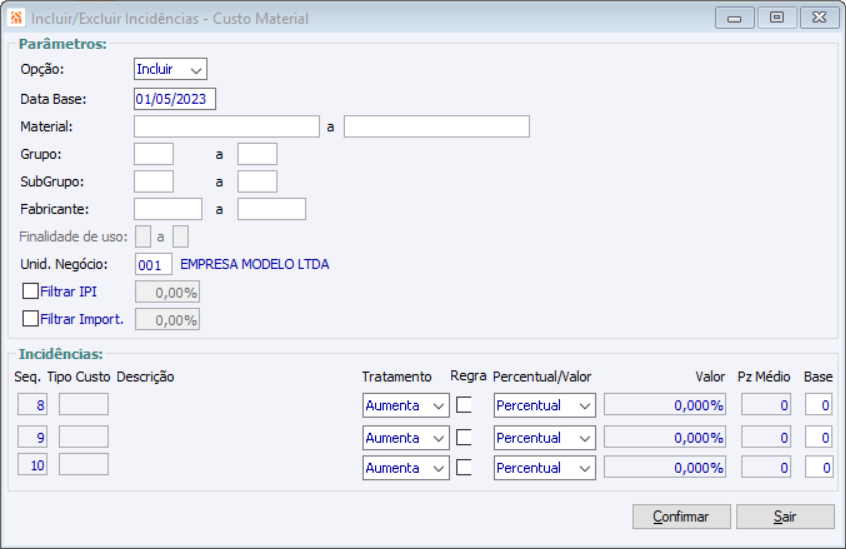Click the Tipo Custo field for sequence 8
846x549 pixels.
pyautogui.click(x=84, y=404)
